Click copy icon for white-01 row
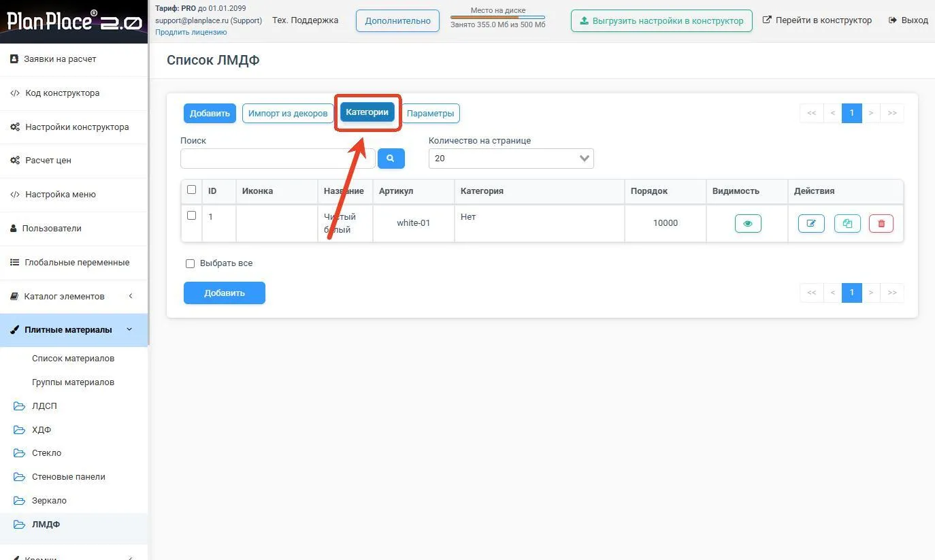935x560 pixels. 847,223
